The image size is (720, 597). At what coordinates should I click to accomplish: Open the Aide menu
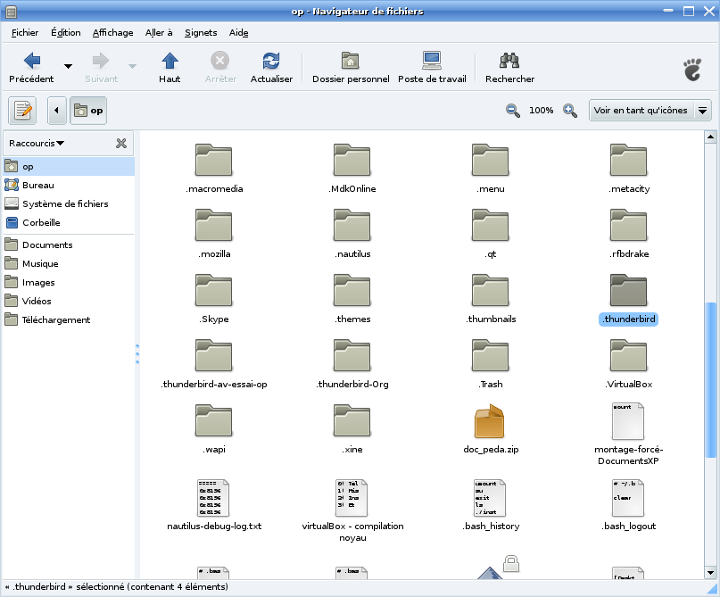(x=239, y=33)
